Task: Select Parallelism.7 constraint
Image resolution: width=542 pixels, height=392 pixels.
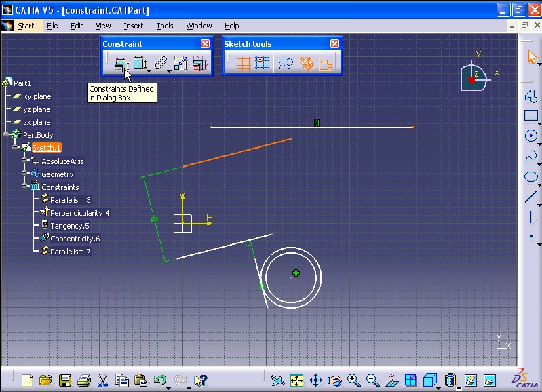Action: coord(70,252)
